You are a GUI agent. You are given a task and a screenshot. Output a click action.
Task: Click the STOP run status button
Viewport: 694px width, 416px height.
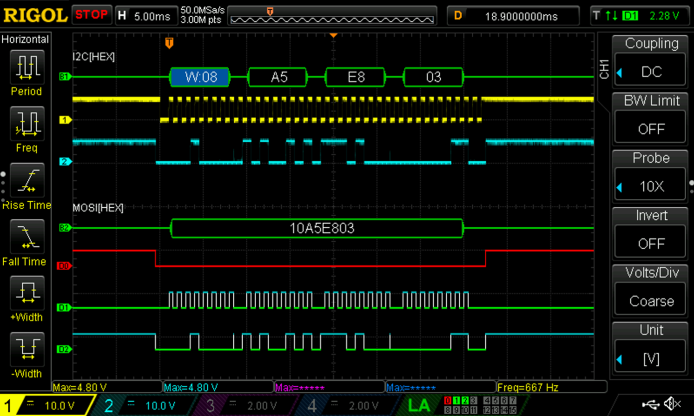pyautogui.click(x=91, y=15)
